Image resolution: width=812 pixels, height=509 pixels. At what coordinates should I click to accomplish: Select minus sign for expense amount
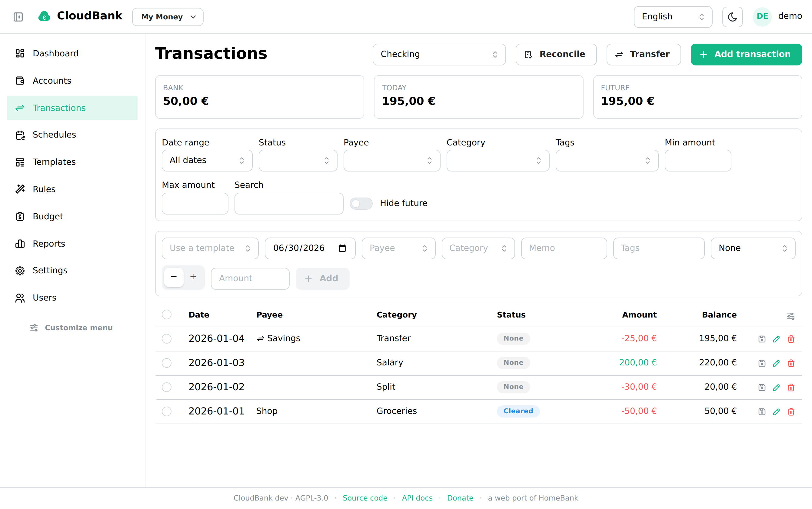pos(174,277)
